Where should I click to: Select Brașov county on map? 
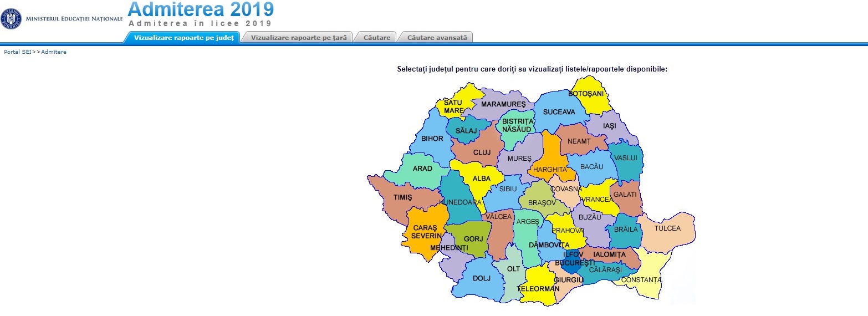tap(542, 203)
